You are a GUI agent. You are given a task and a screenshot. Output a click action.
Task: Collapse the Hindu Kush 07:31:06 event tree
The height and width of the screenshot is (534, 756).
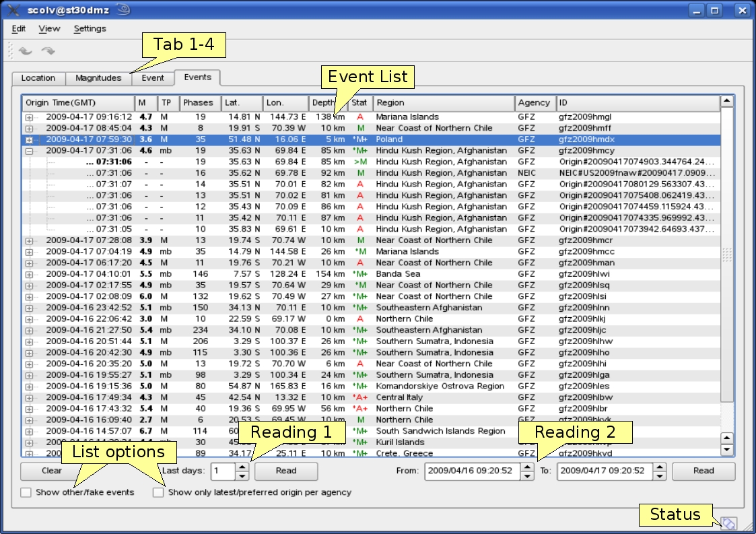pos(29,151)
